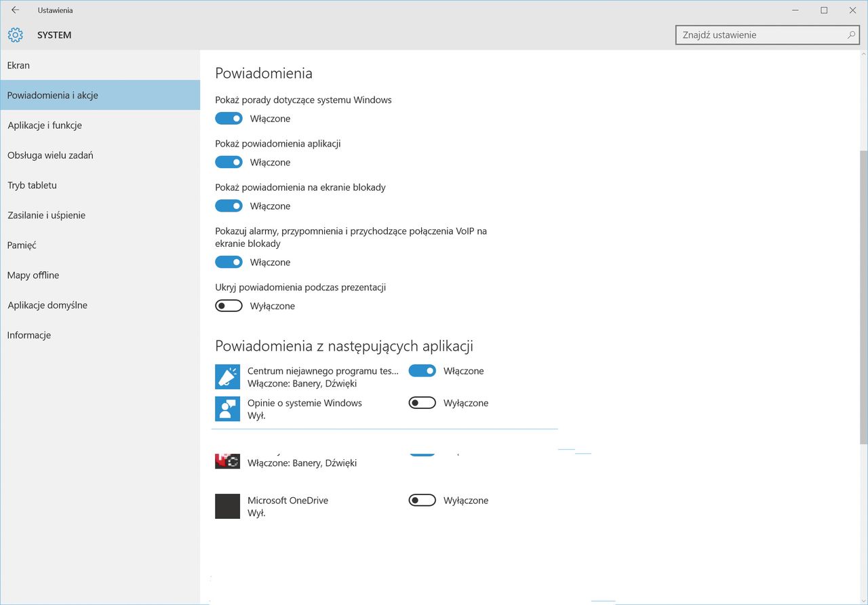Image resolution: width=868 pixels, height=605 pixels.
Task: Enable Microsoft OneDrive notifications switch
Action: [422, 501]
